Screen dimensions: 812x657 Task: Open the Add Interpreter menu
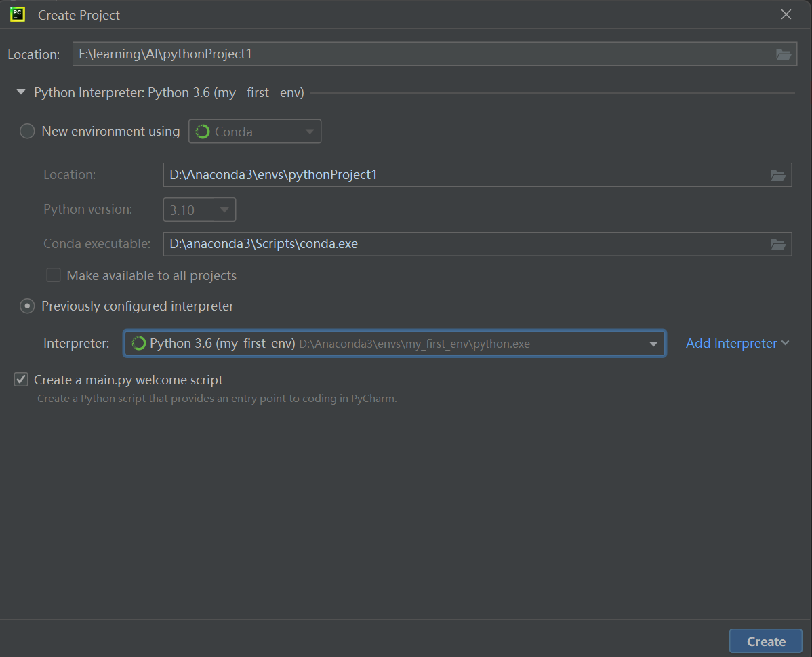[x=737, y=344]
